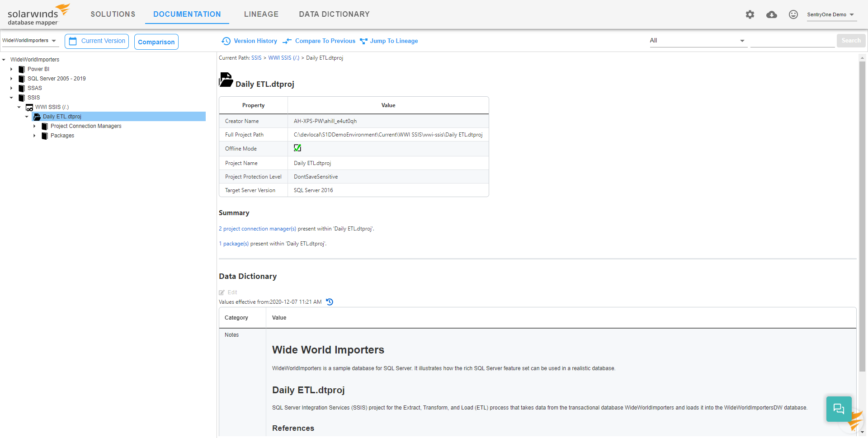The image size is (868, 438).
Task: Go to the Lineage tab
Action: coord(261,14)
